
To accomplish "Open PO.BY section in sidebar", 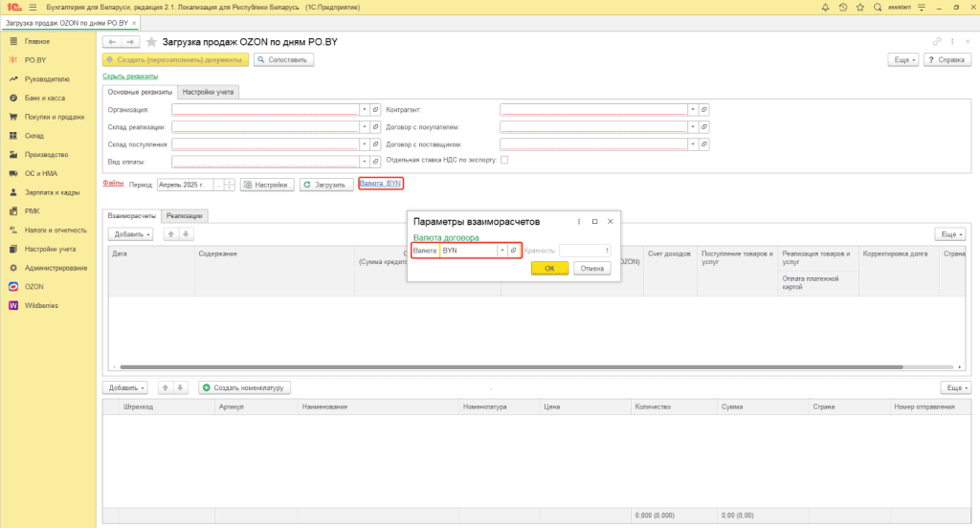I will click(x=35, y=60).
